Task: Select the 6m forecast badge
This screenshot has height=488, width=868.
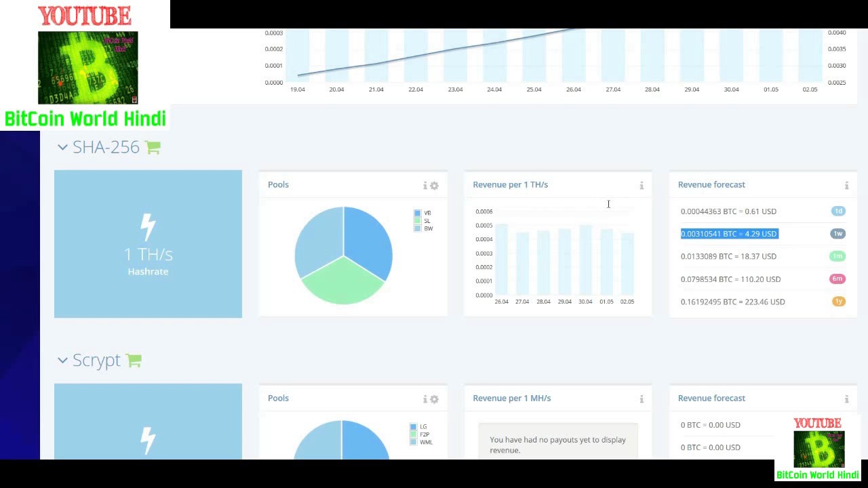Action: 838,279
